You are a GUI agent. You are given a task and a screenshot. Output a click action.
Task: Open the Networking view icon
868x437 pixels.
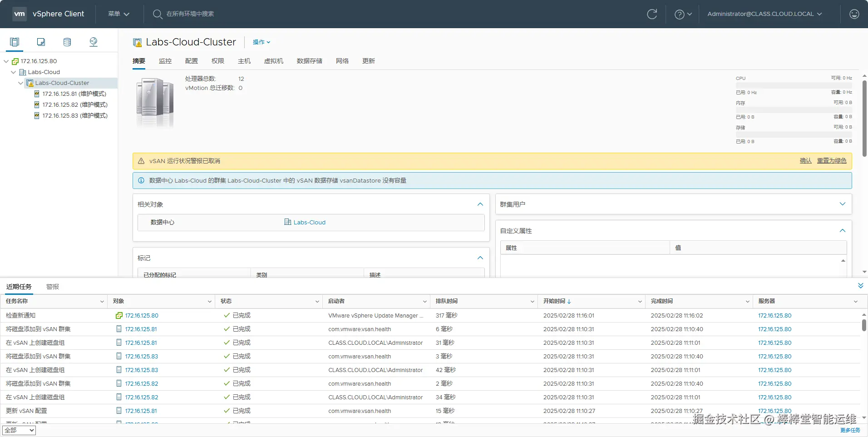94,42
